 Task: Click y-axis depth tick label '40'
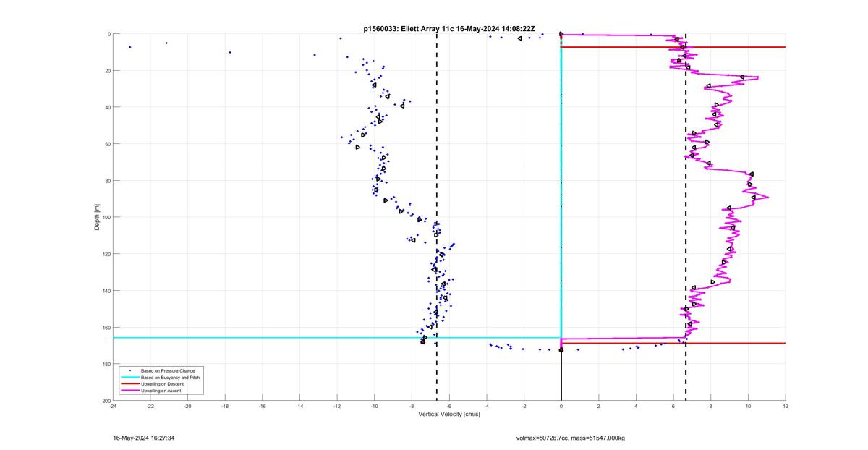coord(107,107)
